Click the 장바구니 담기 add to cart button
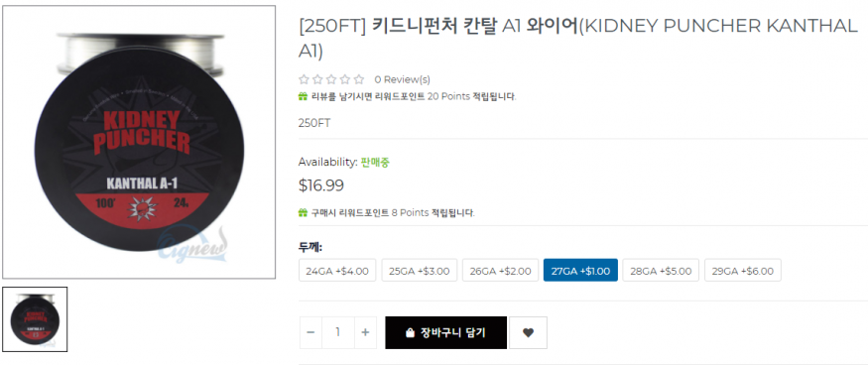Screen dimensions: 868x365 [445, 332]
